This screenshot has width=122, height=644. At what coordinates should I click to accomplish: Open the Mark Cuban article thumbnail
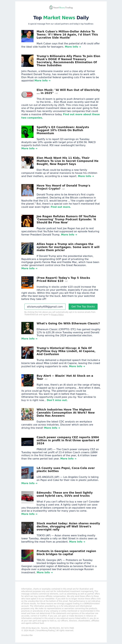click(27, 36)
